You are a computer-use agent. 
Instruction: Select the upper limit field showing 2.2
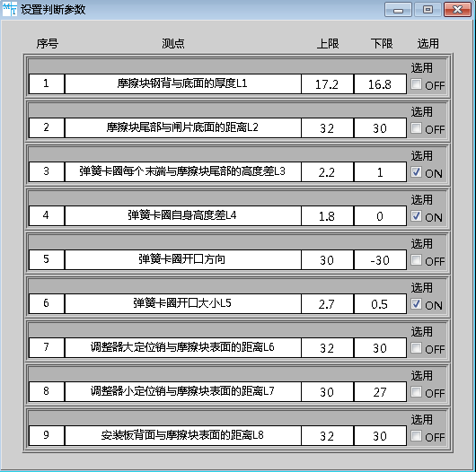[327, 172]
